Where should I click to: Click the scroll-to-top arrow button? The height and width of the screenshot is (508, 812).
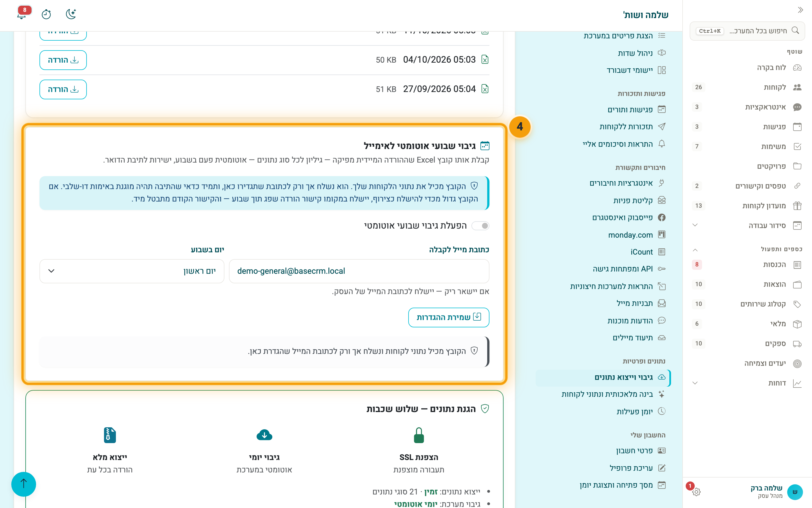(23, 484)
